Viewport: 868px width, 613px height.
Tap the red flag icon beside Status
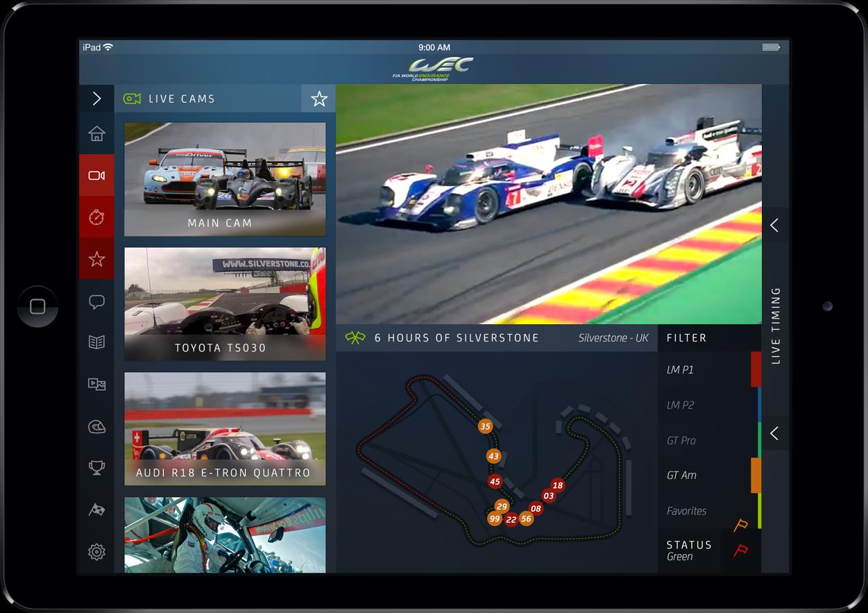click(x=740, y=551)
